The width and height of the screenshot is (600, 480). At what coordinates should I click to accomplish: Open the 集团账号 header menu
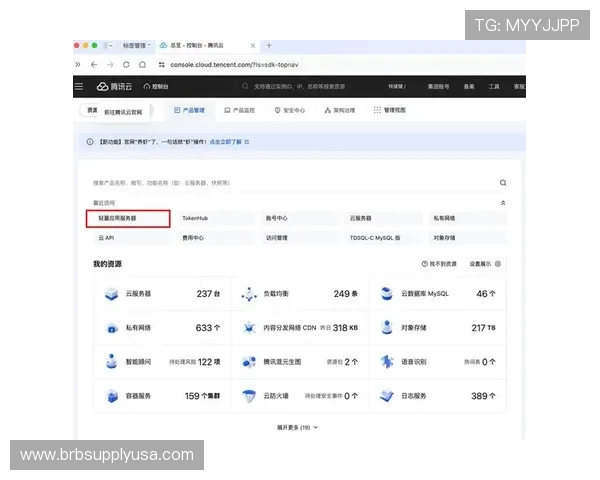pyautogui.click(x=439, y=87)
